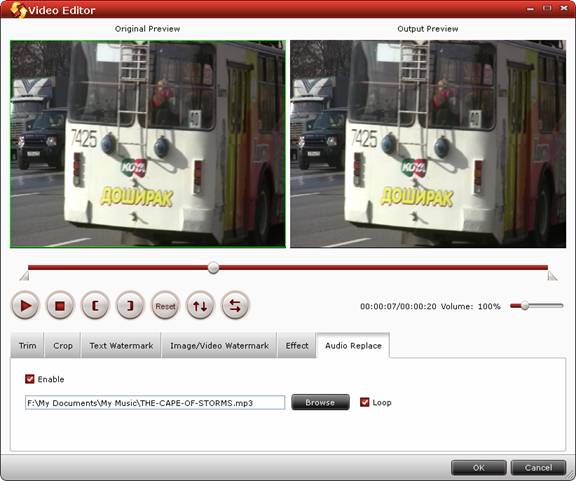This screenshot has height=481, width=576.
Task: Set trim end with right bracket button
Action: 130,305
